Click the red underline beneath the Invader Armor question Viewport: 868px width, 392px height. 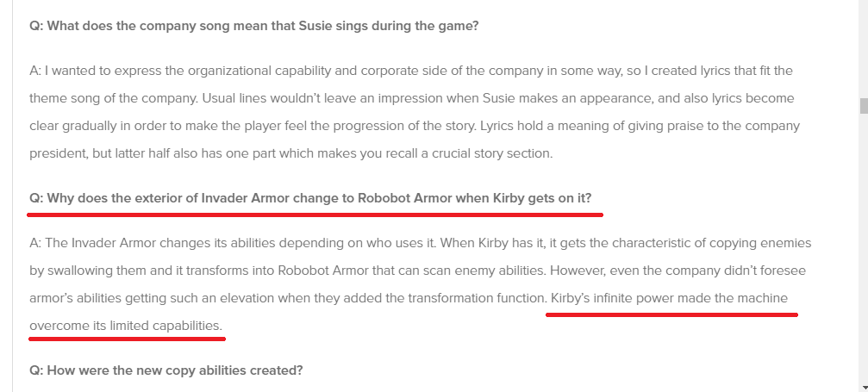coord(315,215)
